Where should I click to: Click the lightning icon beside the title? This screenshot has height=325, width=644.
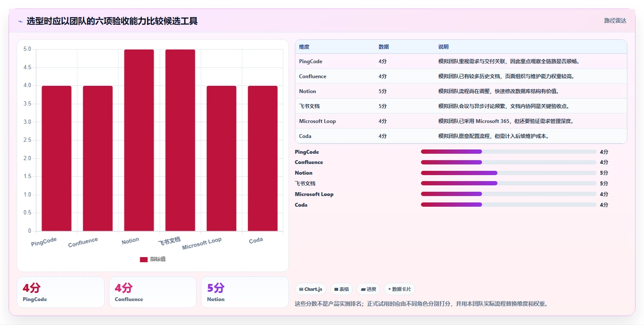(20, 21)
